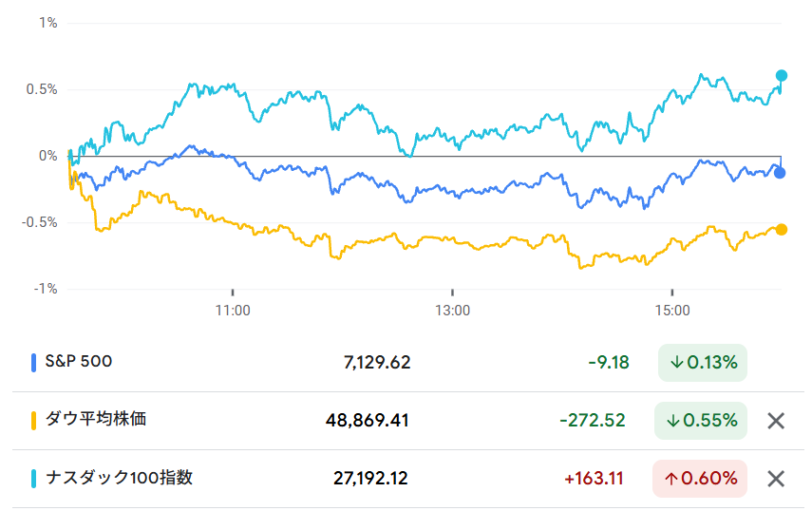Remove ダウ平均株価 with its X icon
The image size is (812, 511).
tap(776, 421)
